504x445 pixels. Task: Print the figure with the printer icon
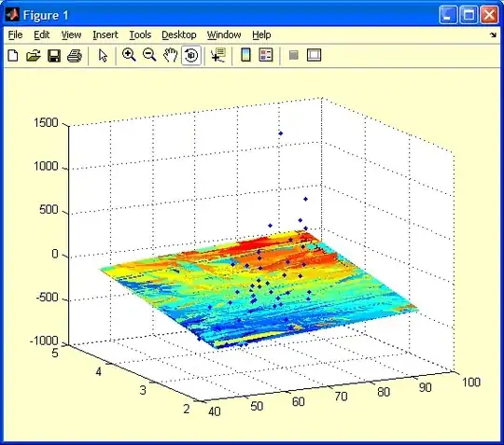[75, 55]
